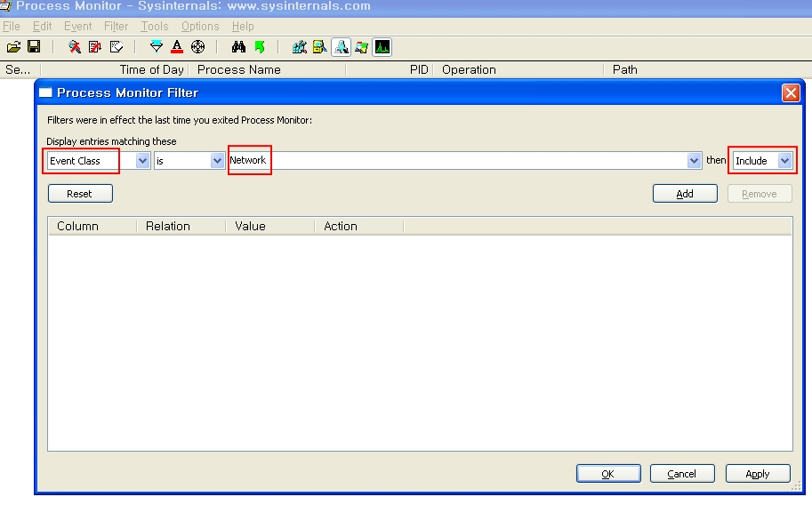Open the File menu
The height and width of the screenshot is (513, 812).
(x=11, y=26)
